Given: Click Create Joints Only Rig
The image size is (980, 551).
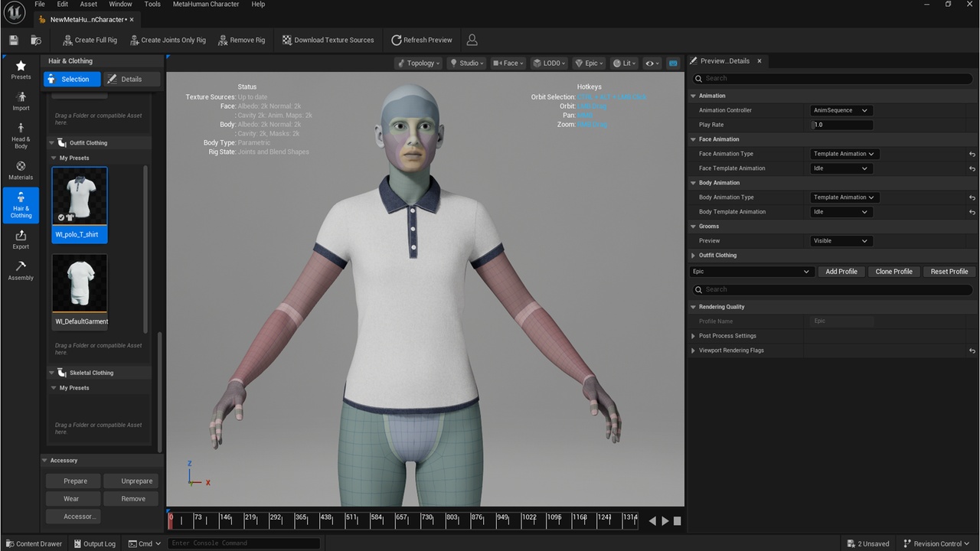Looking at the screenshot, I should tap(168, 40).
